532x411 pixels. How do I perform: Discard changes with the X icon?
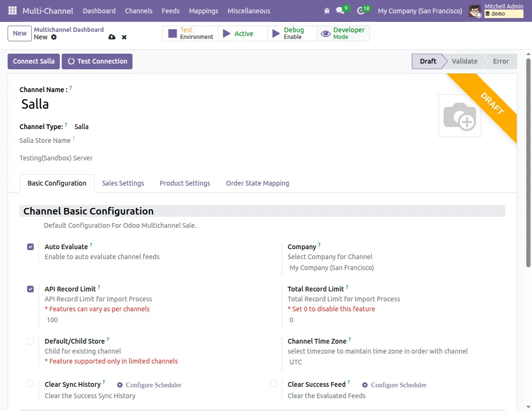coord(124,37)
